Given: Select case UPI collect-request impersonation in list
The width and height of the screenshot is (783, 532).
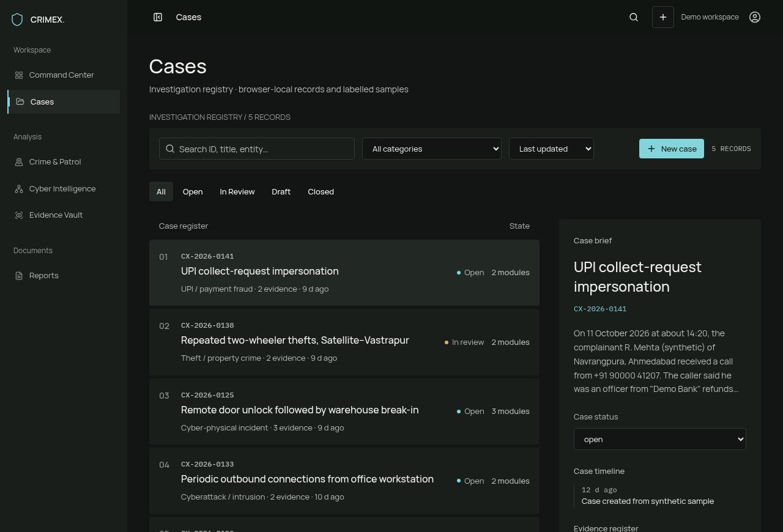Looking at the screenshot, I should [x=344, y=273].
